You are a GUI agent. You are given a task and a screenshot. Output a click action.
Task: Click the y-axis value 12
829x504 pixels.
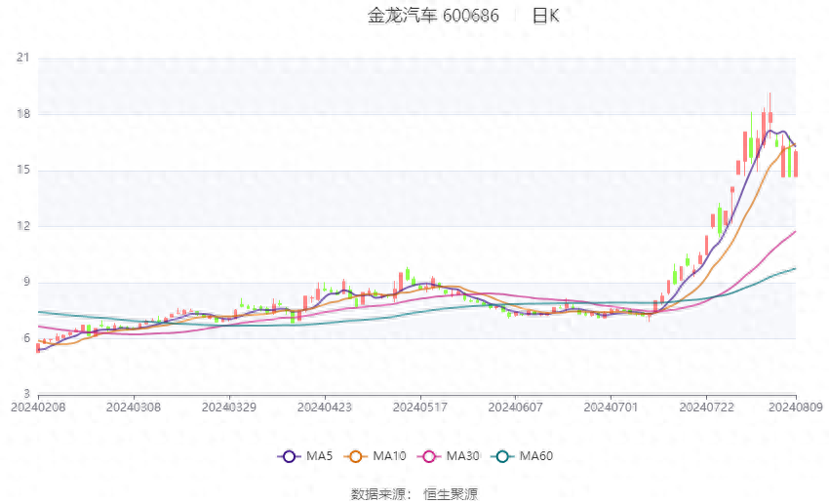pos(22,226)
